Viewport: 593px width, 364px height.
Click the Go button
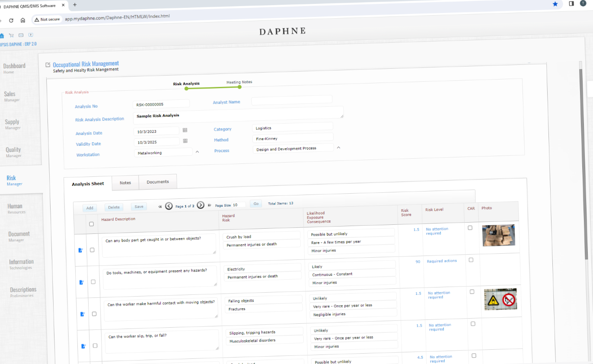coord(255,204)
